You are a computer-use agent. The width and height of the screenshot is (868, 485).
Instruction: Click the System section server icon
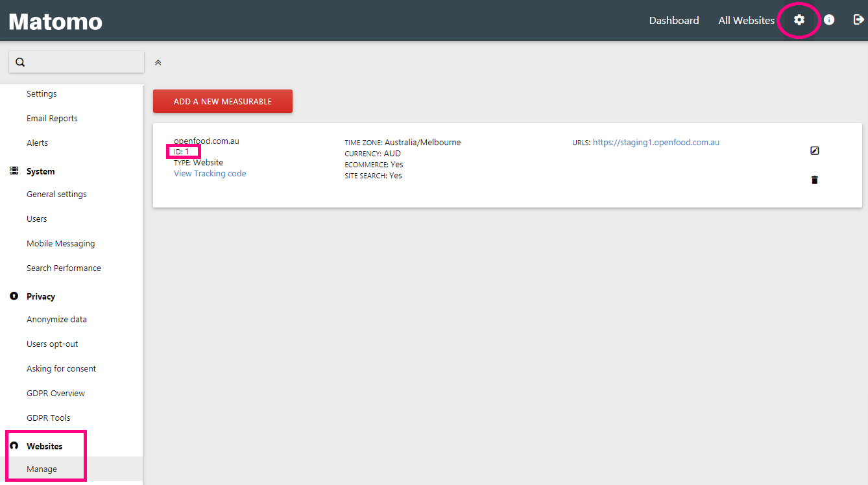point(14,171)
